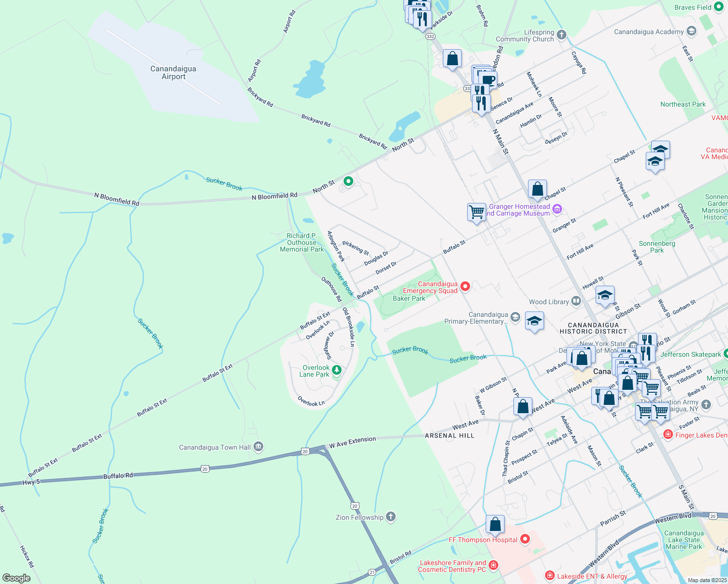
Task: Click the Parrish St label
Action: pyautogui.click(x=613, y=518)
